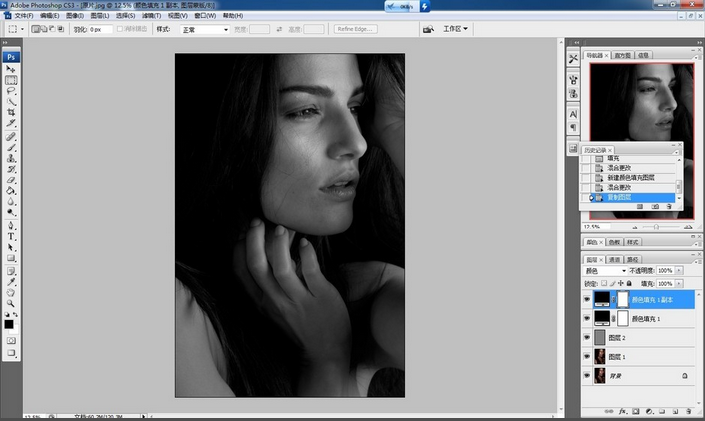This screenshot has width=705, height=421.
Task: Create new adjustment layer icon
Action: point(649,412)
